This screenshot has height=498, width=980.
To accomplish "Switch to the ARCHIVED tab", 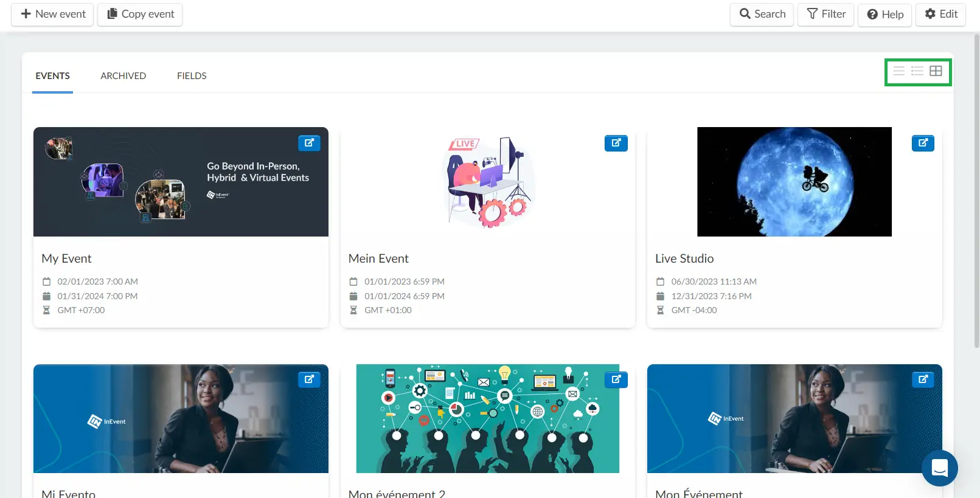I will click(x=123, y=76).
